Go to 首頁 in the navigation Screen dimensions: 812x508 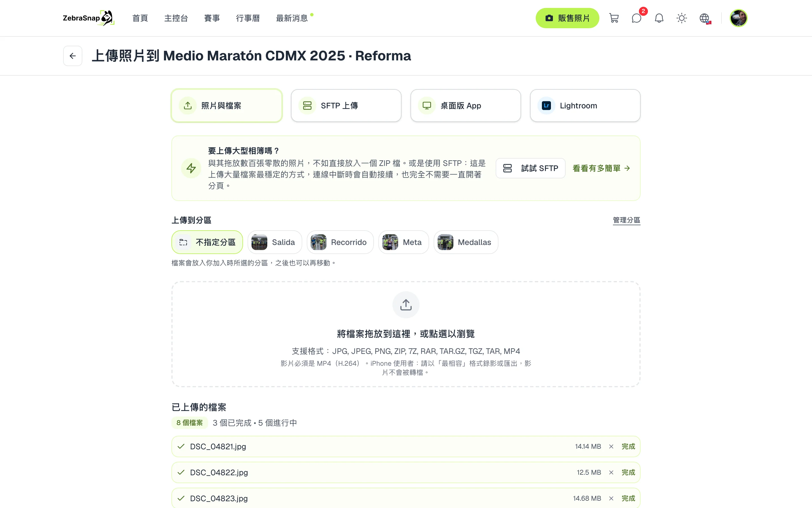click(140, 18)
